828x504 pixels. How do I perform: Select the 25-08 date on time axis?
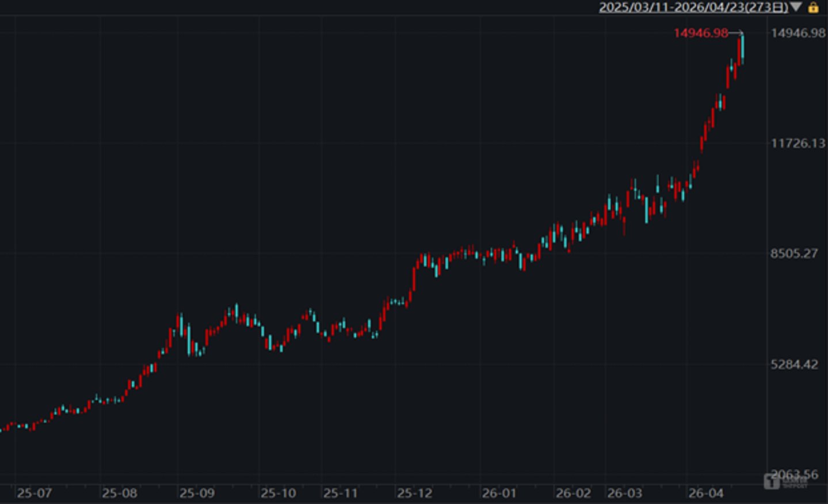(119, 493)
